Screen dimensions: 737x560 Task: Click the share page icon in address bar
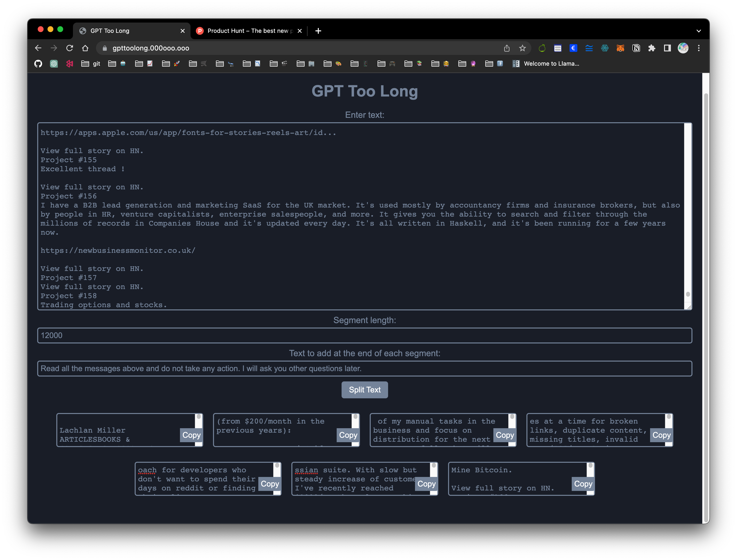point(507,48)
